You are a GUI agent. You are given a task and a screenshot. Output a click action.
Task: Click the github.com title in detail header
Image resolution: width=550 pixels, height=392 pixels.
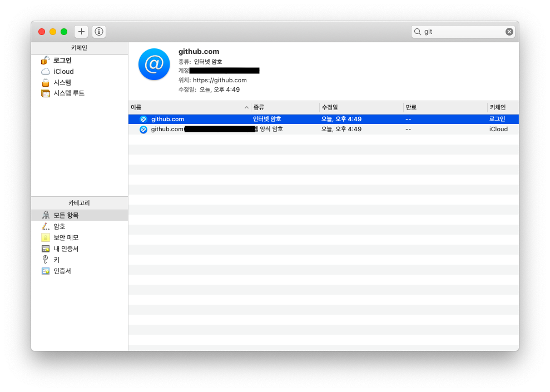click(x=199, y=52)
